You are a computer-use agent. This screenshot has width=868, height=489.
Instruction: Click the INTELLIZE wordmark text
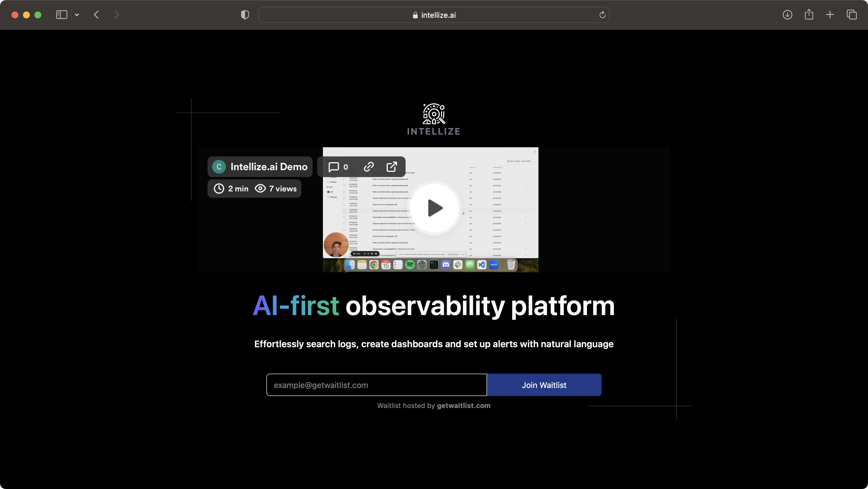coord(434,131)
